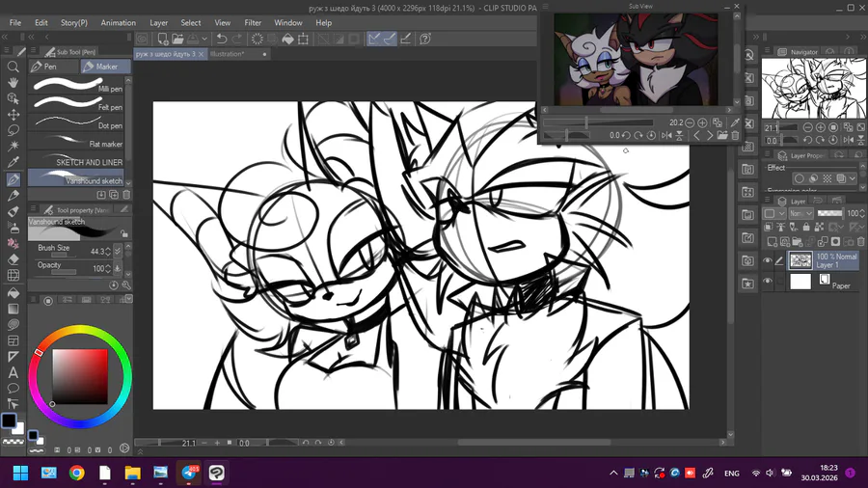Click the Open file folder icon

(177, 39)
